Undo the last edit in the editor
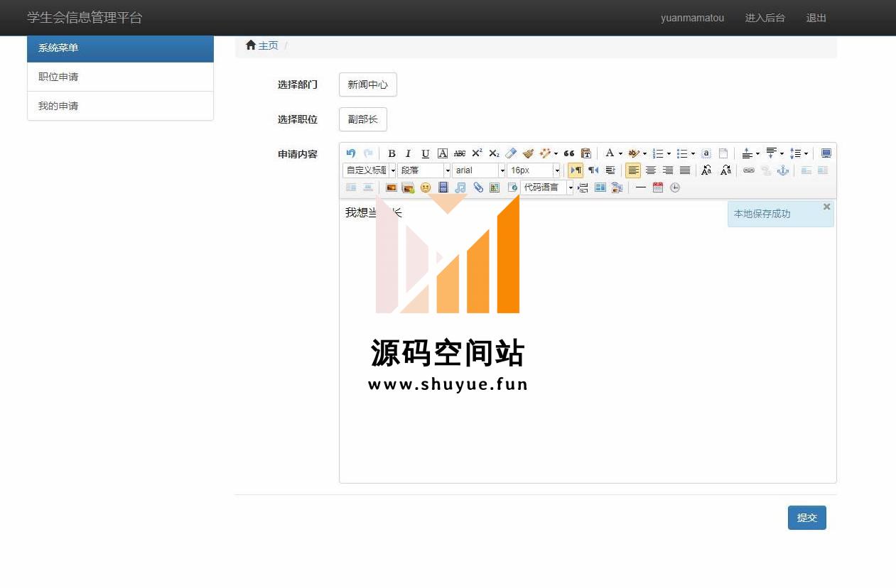 (351, 153)
